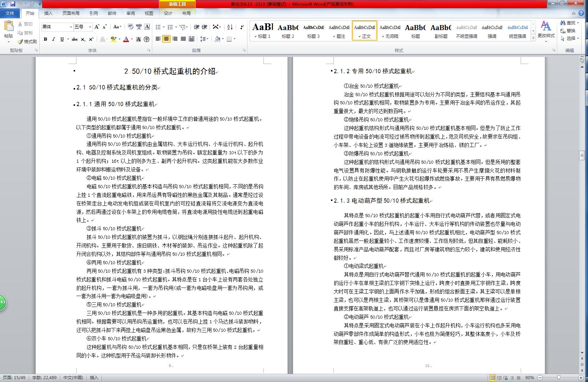Open the font size dropdown (五号)
Screen dimensions: 588x382
click(x=90, y=27)
